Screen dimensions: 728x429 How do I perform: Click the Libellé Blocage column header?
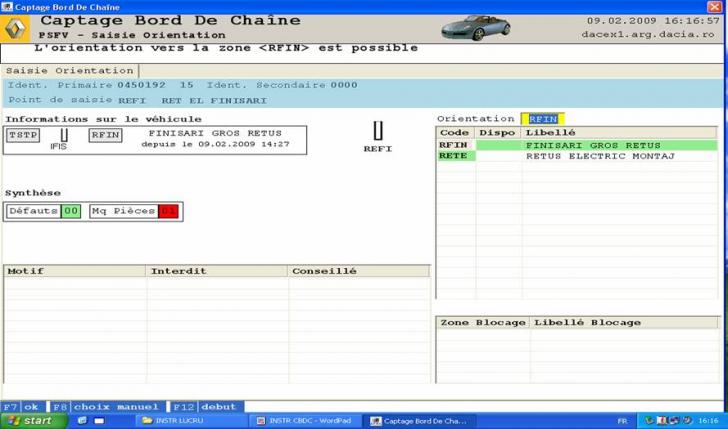[x=624, y=322]
